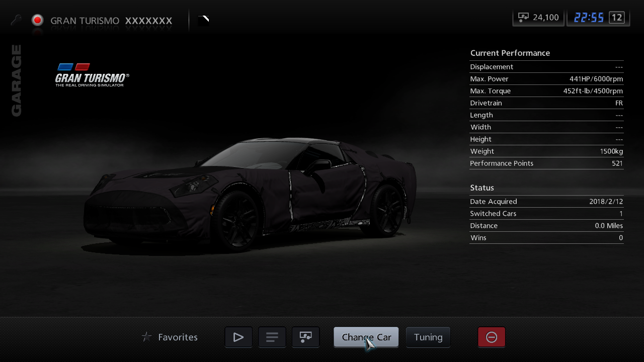Viewport: 644px width, 362px height.
Task: Click the Current Performance heading
Action: pyautogui.click(x=510, y=53)
